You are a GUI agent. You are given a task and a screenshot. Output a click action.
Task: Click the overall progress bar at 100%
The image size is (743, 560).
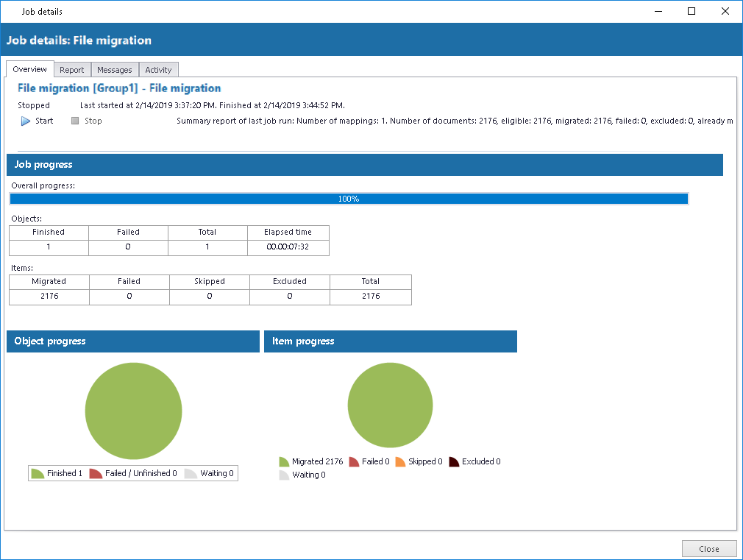[349, 199]
